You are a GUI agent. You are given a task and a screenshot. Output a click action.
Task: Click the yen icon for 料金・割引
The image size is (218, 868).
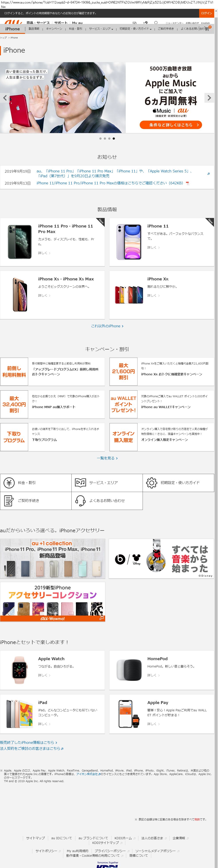coord(9,483)
